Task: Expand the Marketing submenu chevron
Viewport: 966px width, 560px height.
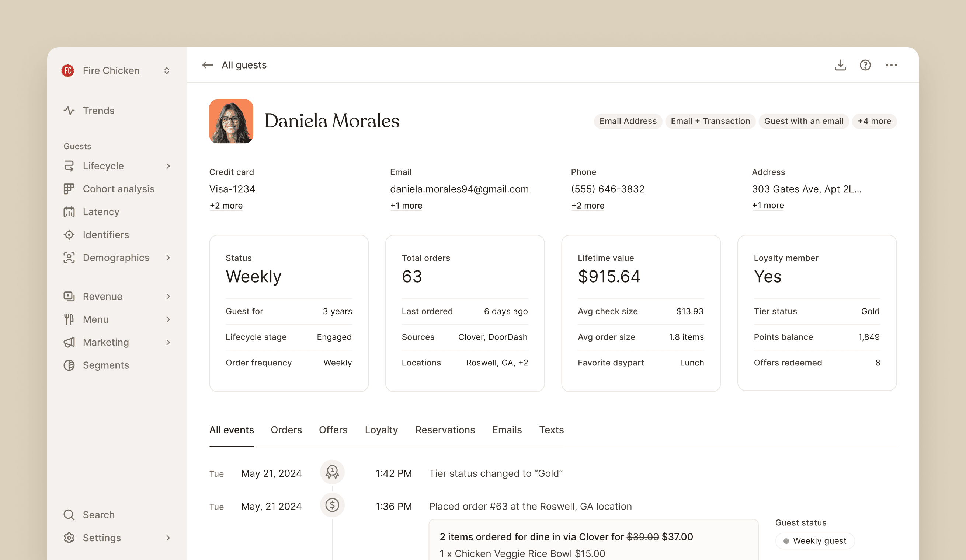Action: coord(168,342)
